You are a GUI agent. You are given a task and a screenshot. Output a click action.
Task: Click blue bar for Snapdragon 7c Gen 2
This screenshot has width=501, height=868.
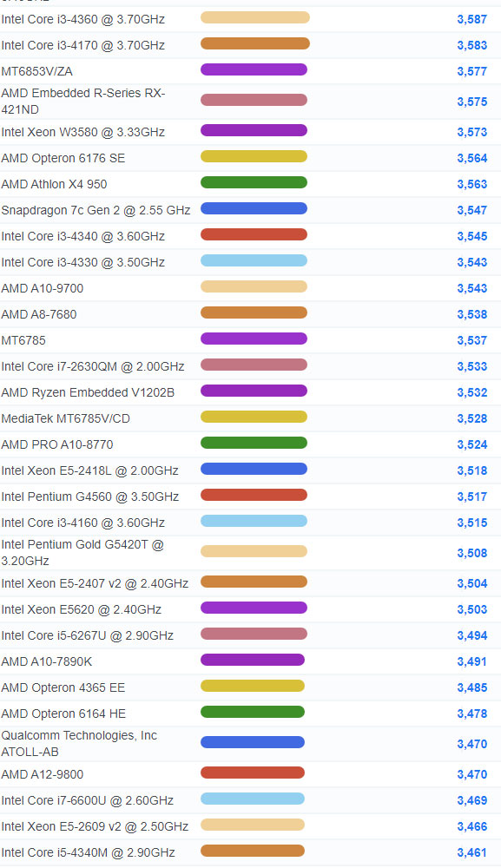click(254, 208)
